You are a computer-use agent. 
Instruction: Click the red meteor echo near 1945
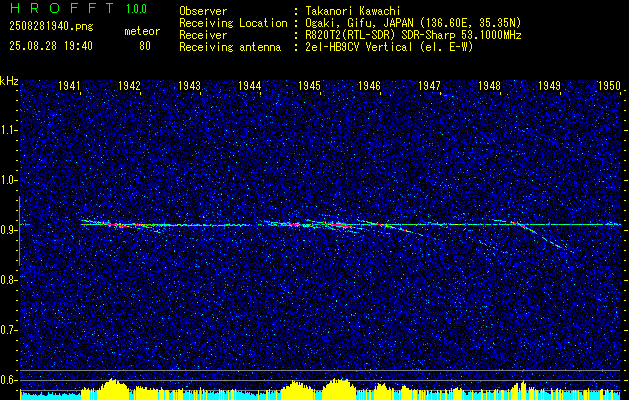(x=337, y=225)
